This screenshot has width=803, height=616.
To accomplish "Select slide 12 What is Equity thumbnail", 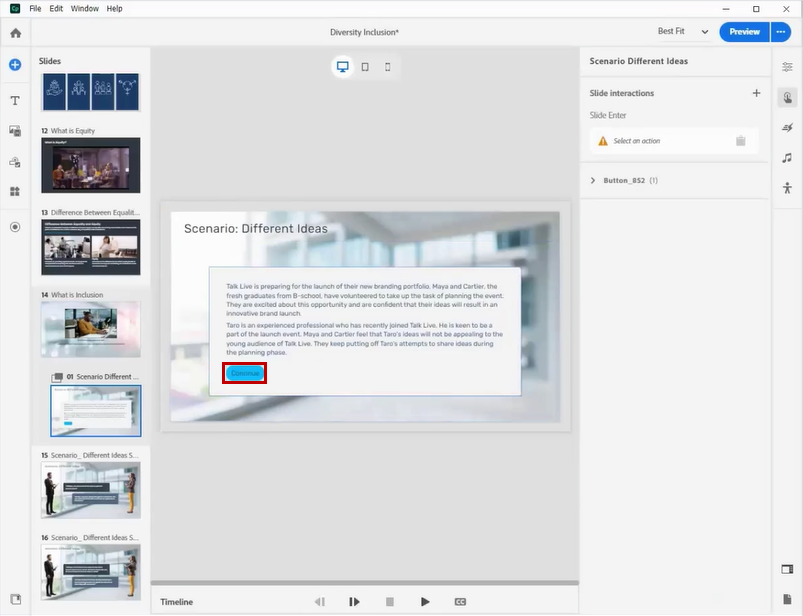I will (91, 165).
